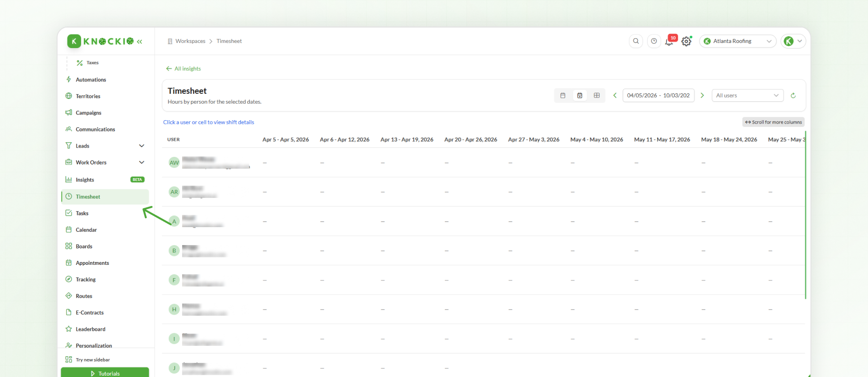Click Workspaces in the breadcrumb
Image resolution: width=868 pixels, height=377 pixels.
click(190, 41)
